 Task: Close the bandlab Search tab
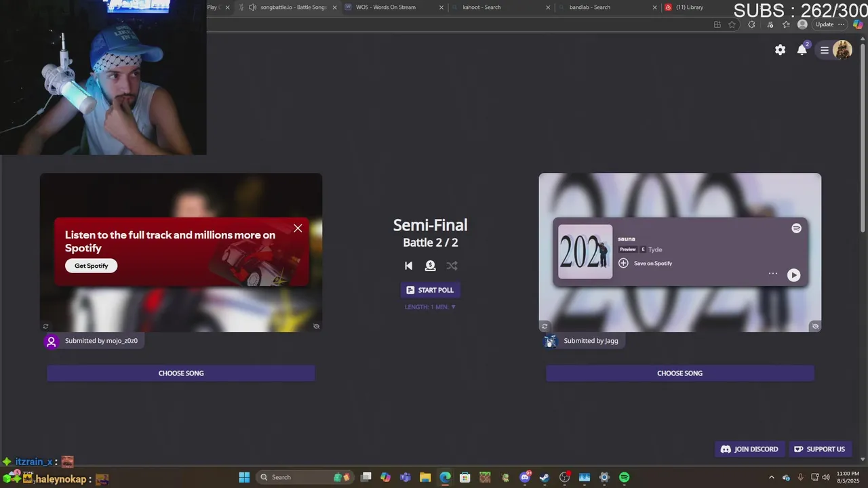(x=654, y=7)
